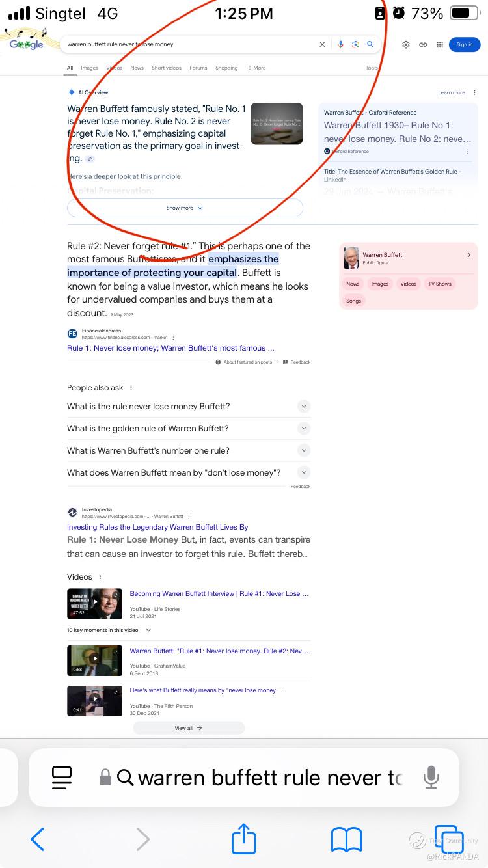The height and width of the screenshot is (868, 488).
Task: Open the Google apps grid icon
Action: click(440, 44)
